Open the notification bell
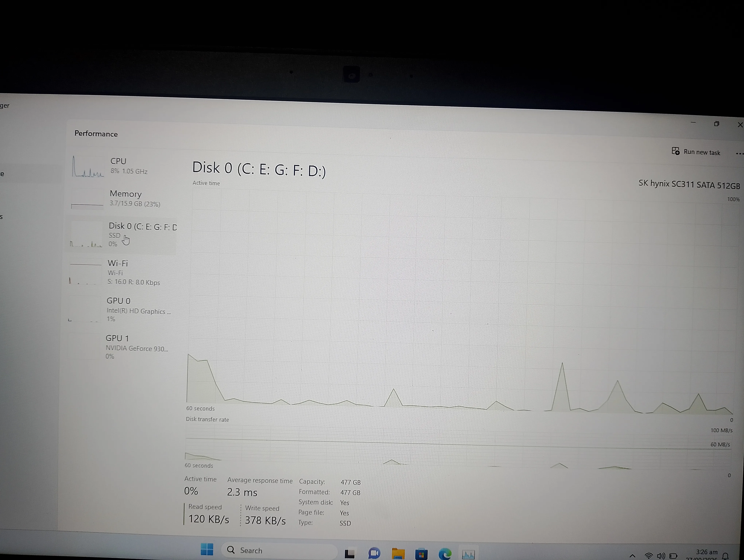Image resolution: width=744 pixels, height=560 pixels. point(726,556)
